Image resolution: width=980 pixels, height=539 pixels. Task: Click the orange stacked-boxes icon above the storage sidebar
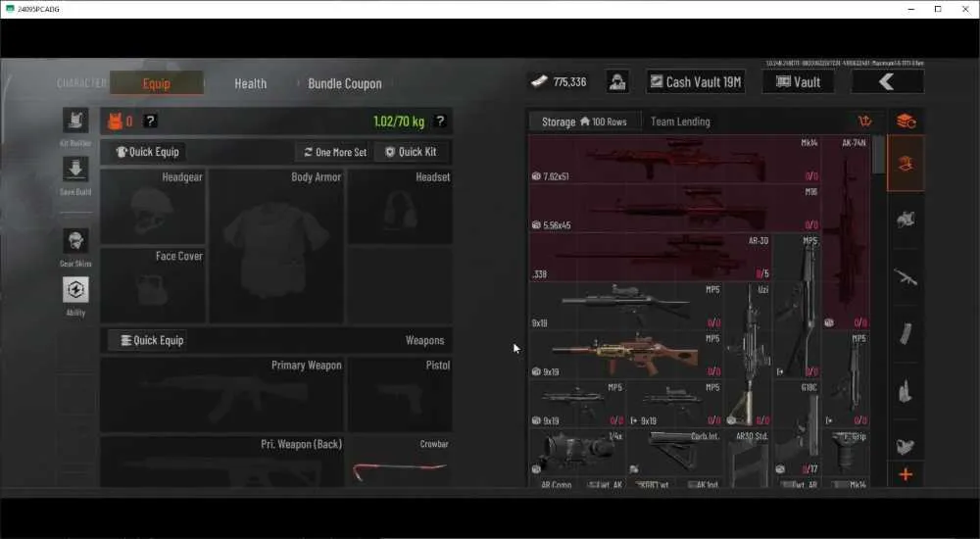tap(906, 121)
